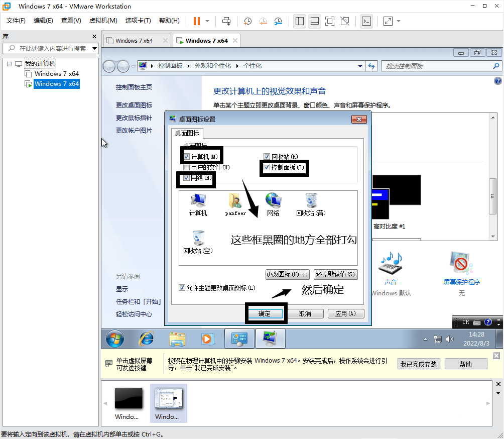Viewport: 504px width, 439px height.
Task: Open the console view icon
Action: pos(366,21)
